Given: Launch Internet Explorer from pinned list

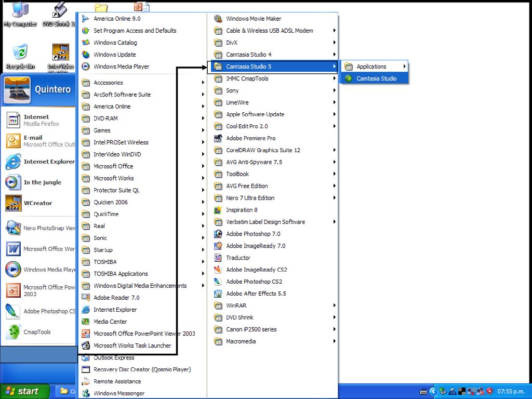Looking at the screenshot, I should point(40,162).
